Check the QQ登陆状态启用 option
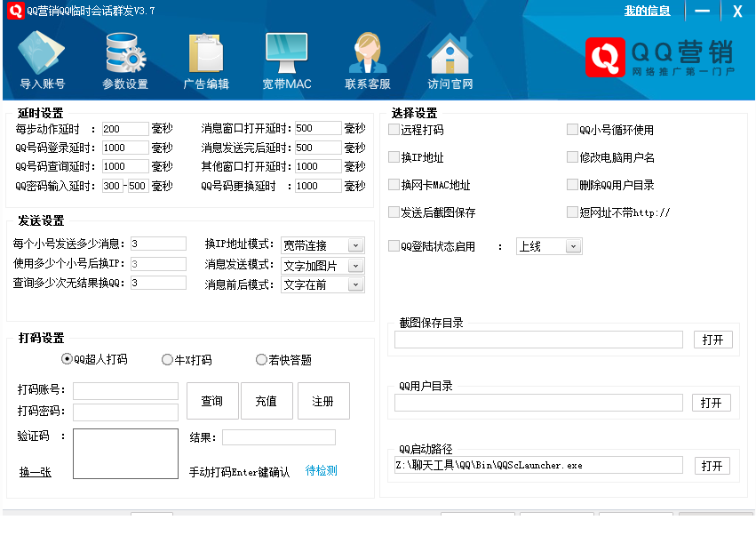The image size is (756, 536). 394,246
